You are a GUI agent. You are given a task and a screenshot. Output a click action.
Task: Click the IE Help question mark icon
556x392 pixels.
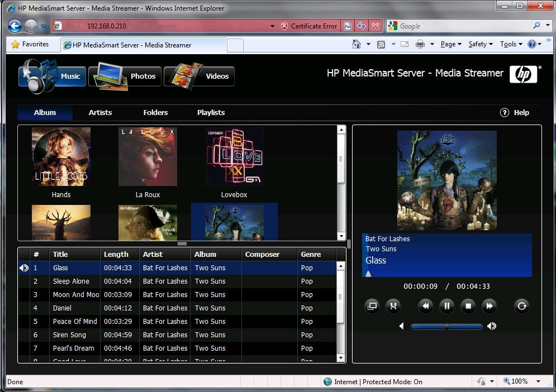[x=532, y=44]
